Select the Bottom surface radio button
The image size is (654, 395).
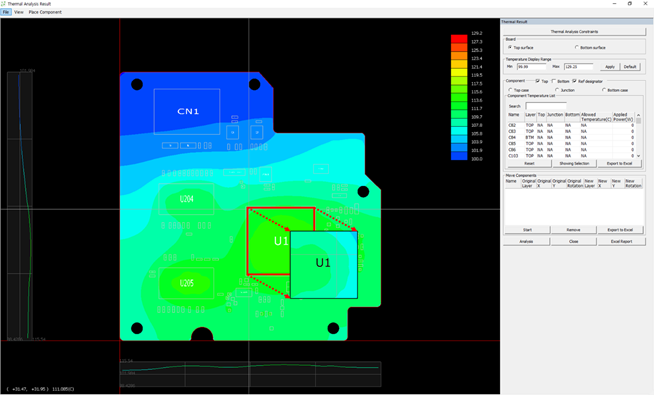tap(577, 48)
